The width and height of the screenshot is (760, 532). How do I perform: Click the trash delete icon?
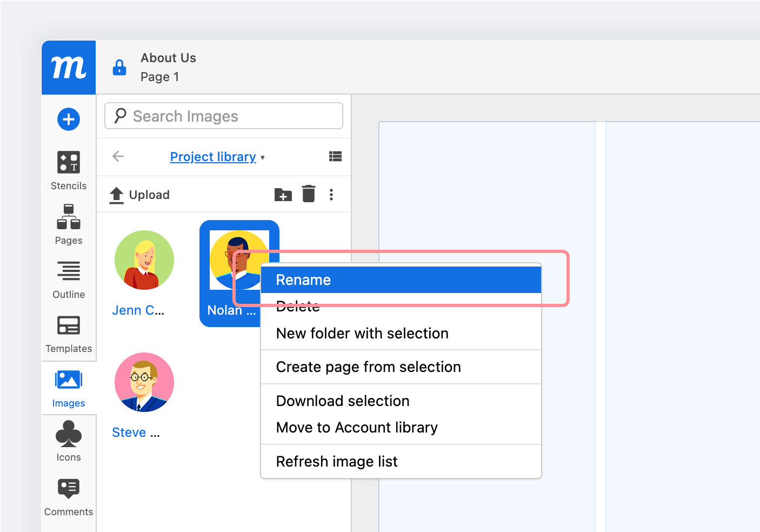click(x=309, y=194)
